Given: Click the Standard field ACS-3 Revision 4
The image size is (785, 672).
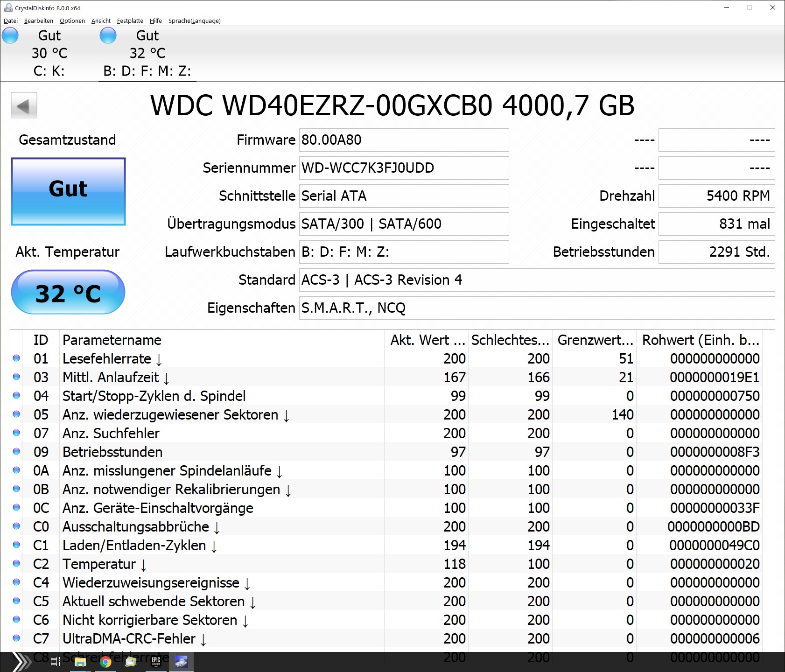Looking at the screenshot, I should [x=537, y=280].
